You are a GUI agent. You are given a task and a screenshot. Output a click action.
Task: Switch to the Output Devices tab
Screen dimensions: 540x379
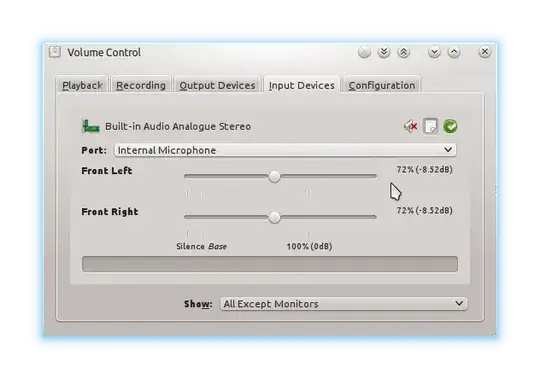click(x=217, y=85)
